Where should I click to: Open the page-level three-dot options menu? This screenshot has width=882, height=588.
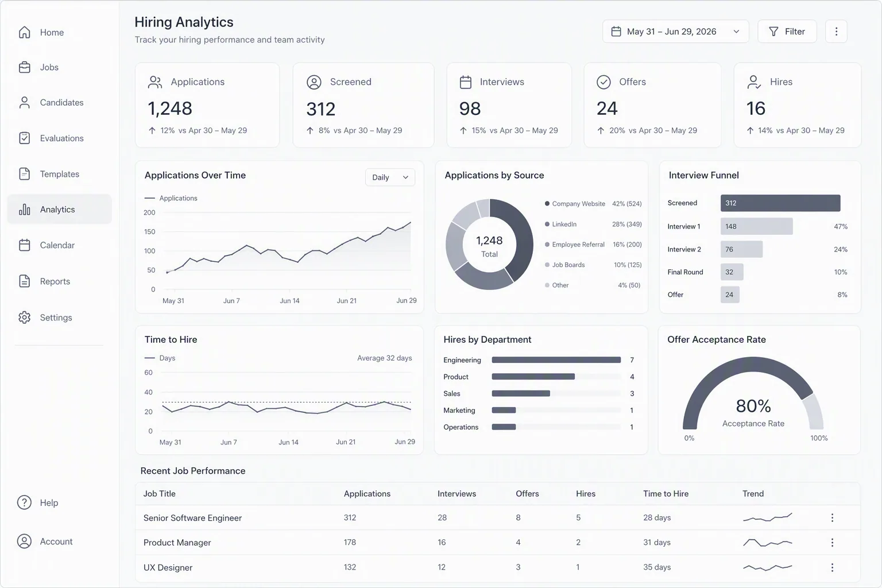tap(836, 32)
